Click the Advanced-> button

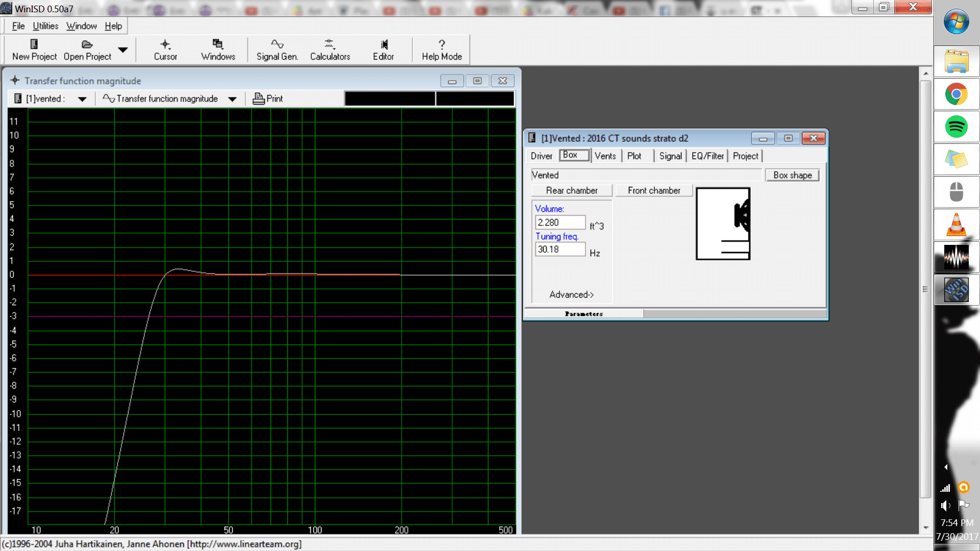tap(572, 294)
